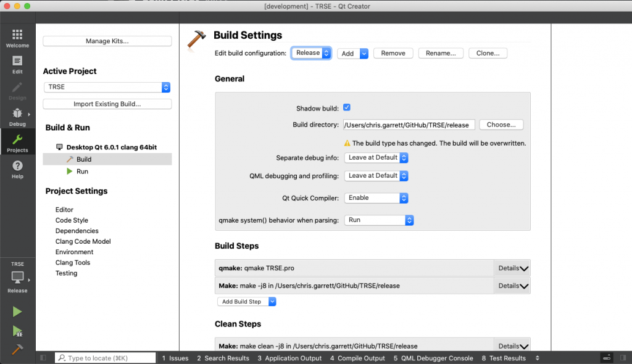Open qmake system() behavior dropdown
This screenshot has height=364, width=632.
379,220
